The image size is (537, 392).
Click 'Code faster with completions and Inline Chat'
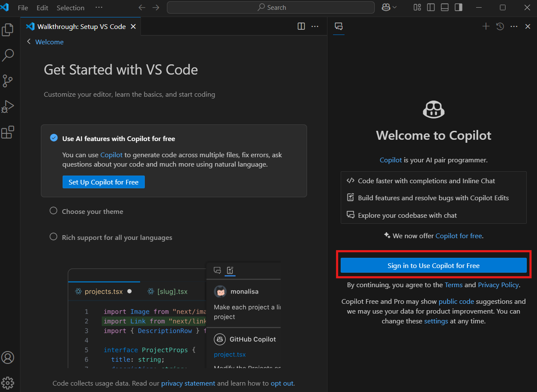coord(426,181)
